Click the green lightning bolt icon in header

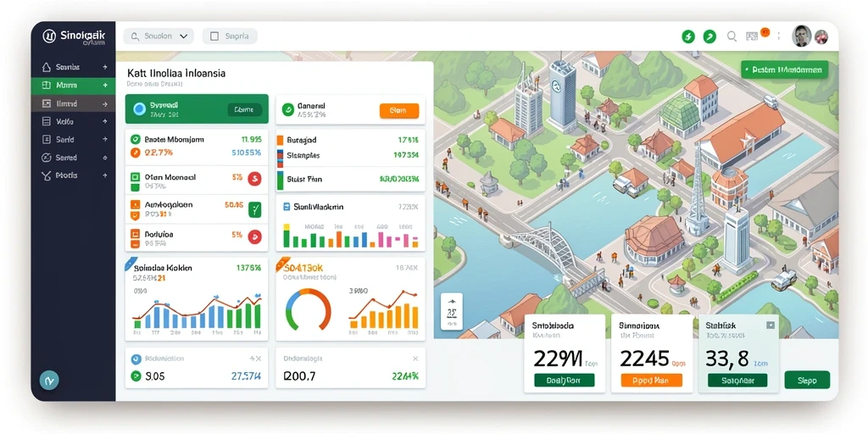click(688, 37)
